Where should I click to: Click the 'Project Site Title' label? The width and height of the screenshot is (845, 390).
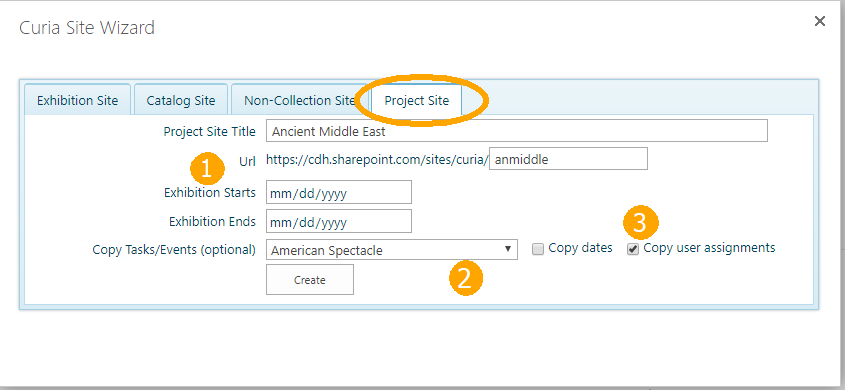pyautogui.click(x=210, y=131)
